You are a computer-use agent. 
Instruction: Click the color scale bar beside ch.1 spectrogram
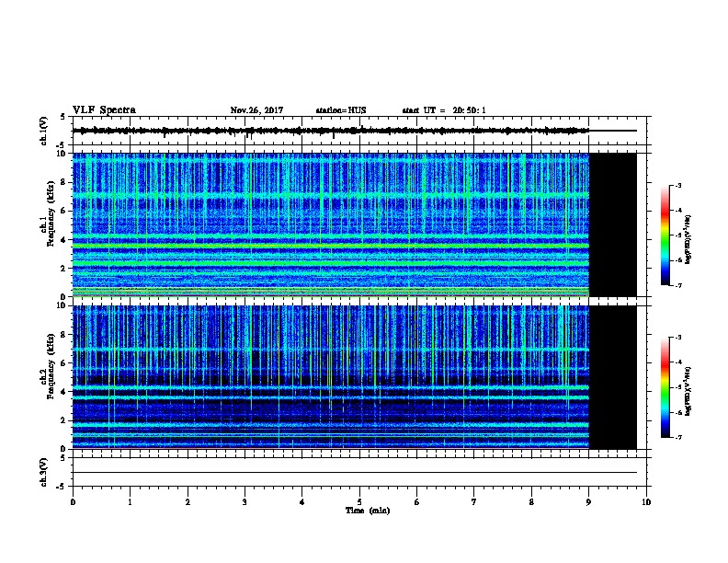tap(665, 236)
